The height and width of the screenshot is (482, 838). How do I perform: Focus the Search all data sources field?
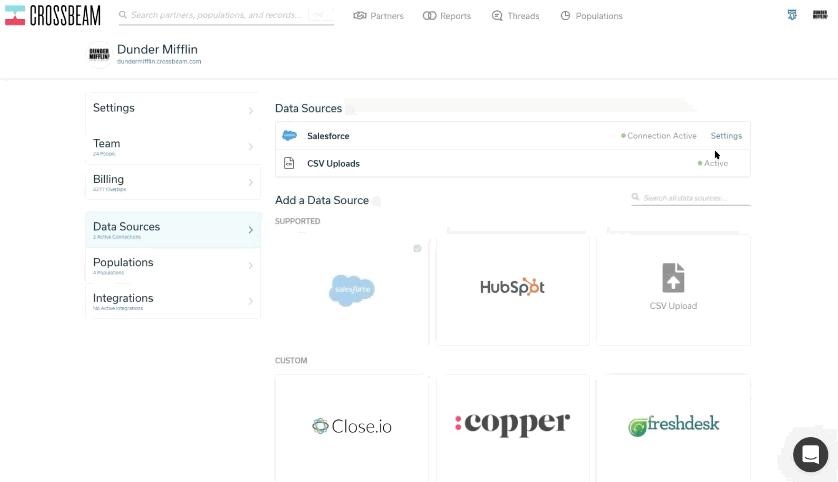point(691,198)
